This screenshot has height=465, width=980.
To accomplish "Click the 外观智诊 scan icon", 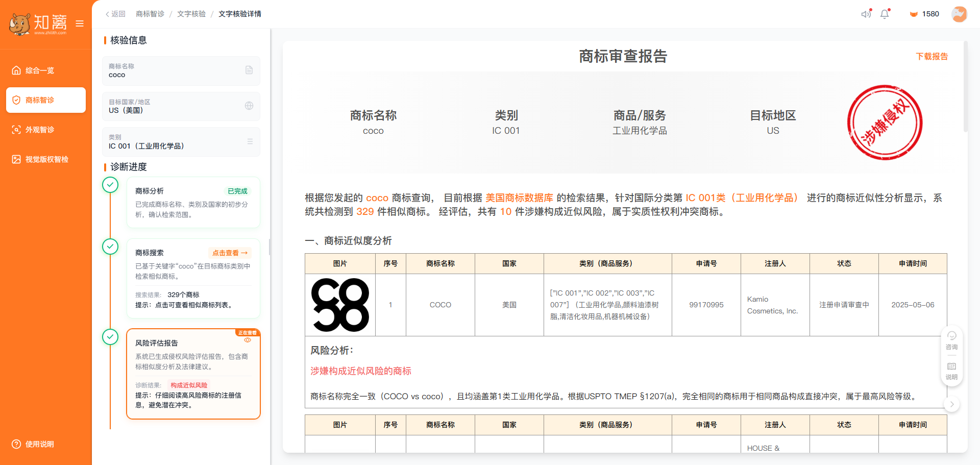I will (x=16, y=130).
